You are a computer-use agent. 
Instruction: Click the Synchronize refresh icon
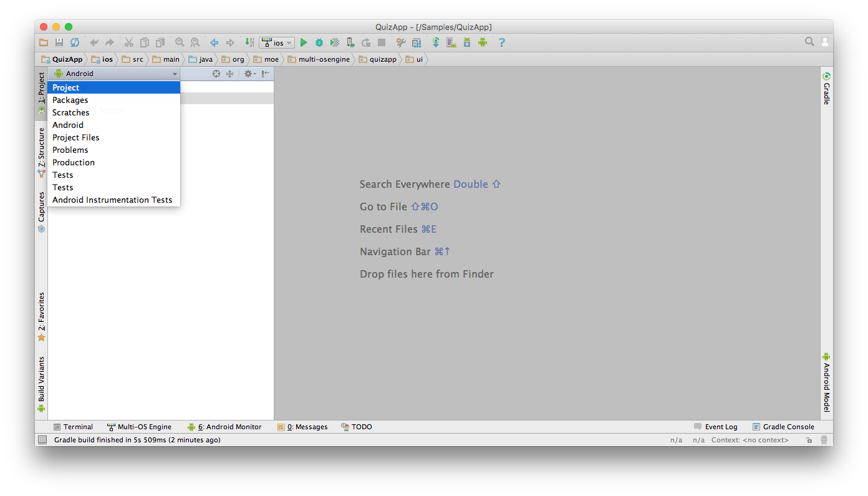75,42
